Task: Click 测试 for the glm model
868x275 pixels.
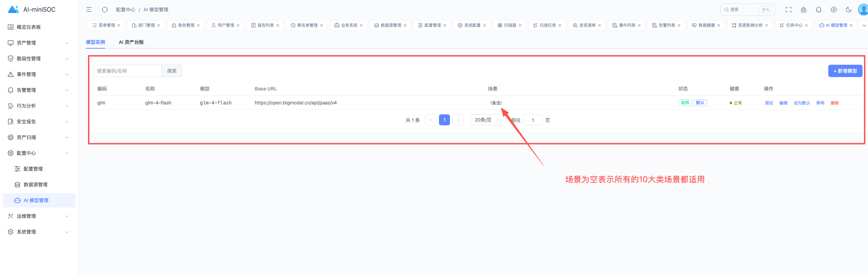Action: pos(769,103)
